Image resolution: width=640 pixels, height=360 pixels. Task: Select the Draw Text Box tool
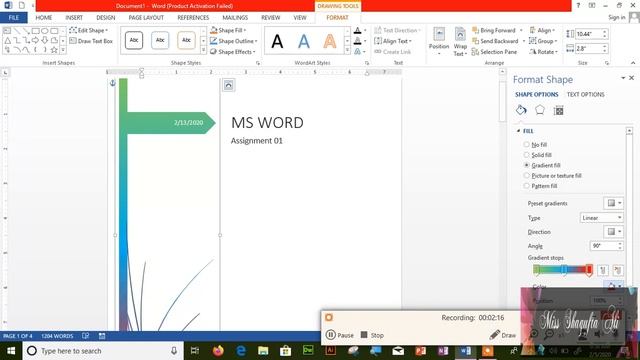click(x=91, y=41)
